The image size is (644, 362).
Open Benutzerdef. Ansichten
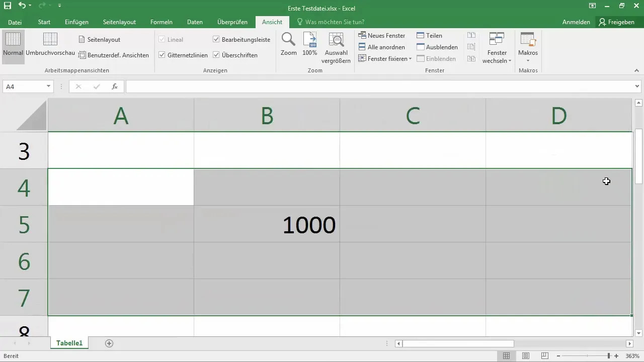pos(114,55)
